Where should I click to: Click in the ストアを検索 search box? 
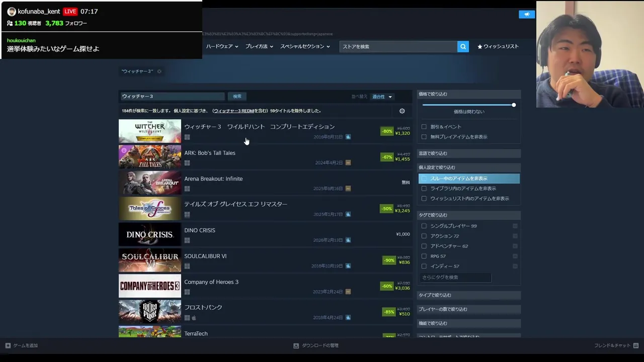pos(398,46)
